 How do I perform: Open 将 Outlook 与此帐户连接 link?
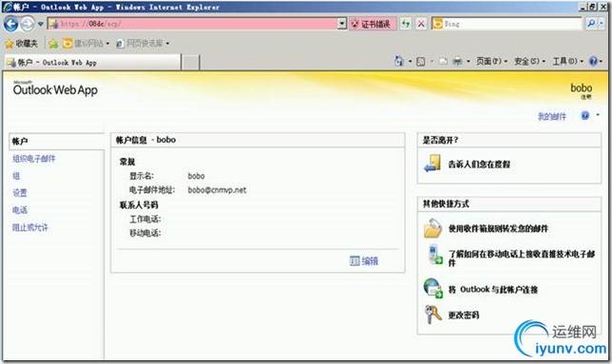493,290
